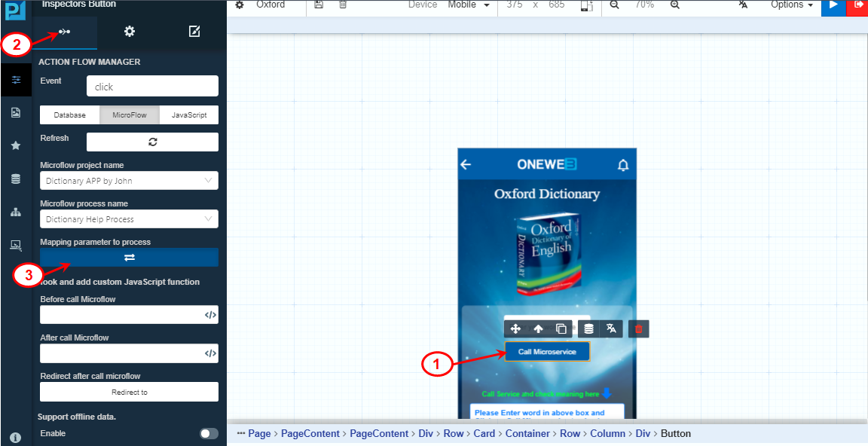Viewport: 868px width, 446px height.
Task: Select the Database action tab
Action: pos(70,115)
